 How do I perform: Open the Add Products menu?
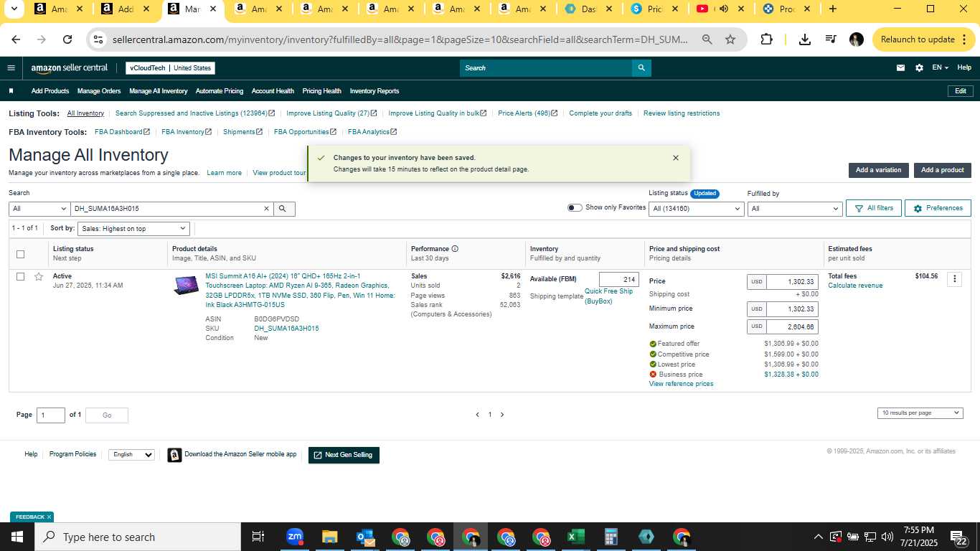point(50,91)
